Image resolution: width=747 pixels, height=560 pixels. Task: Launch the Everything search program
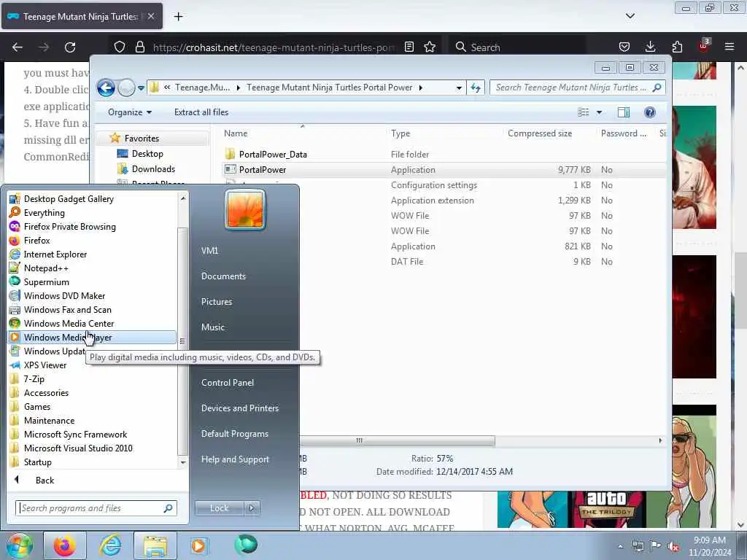click(44, 213)
